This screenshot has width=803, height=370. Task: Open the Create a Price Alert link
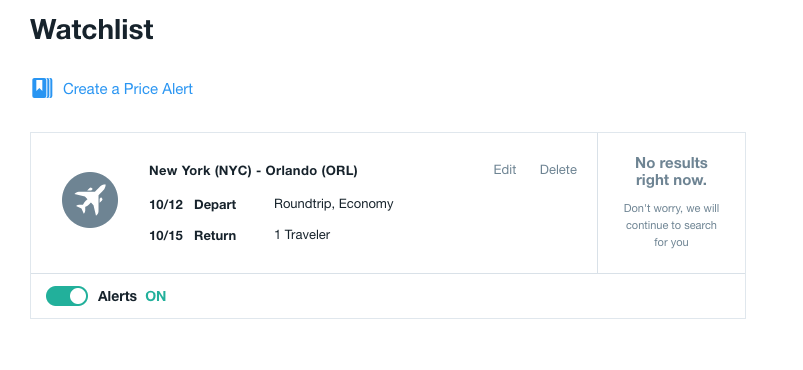click(x=128, y=89)
